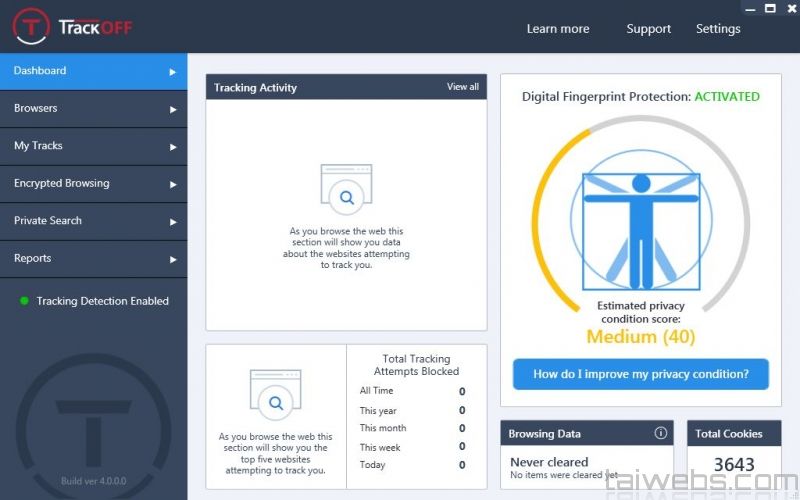Expand the Encrypted Browsing arrow
800x500 pixels.
[x=173, y=184]
